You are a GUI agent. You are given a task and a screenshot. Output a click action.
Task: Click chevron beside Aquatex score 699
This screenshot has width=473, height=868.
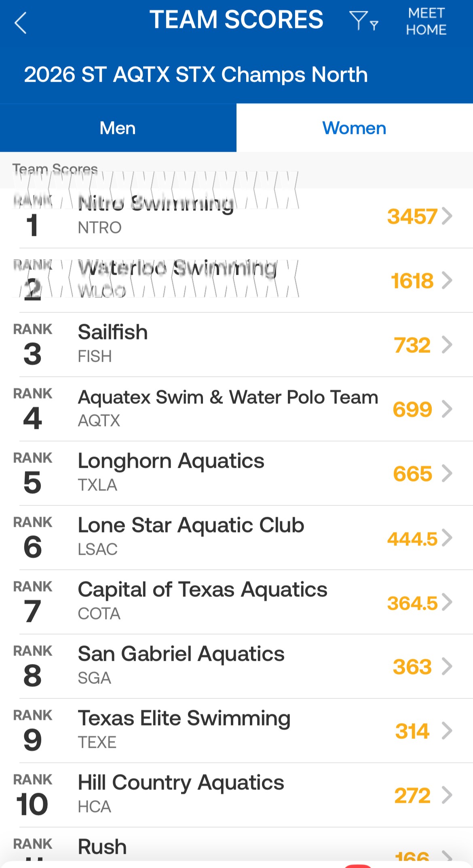(x=447, y=409)
